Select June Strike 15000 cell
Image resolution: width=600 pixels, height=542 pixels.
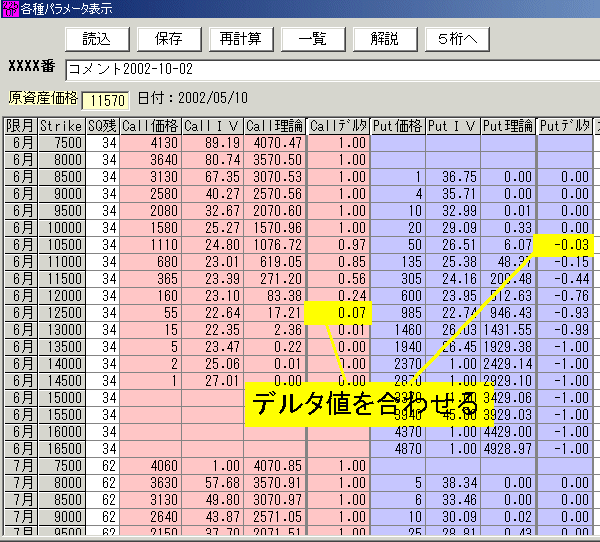[61, 398]
